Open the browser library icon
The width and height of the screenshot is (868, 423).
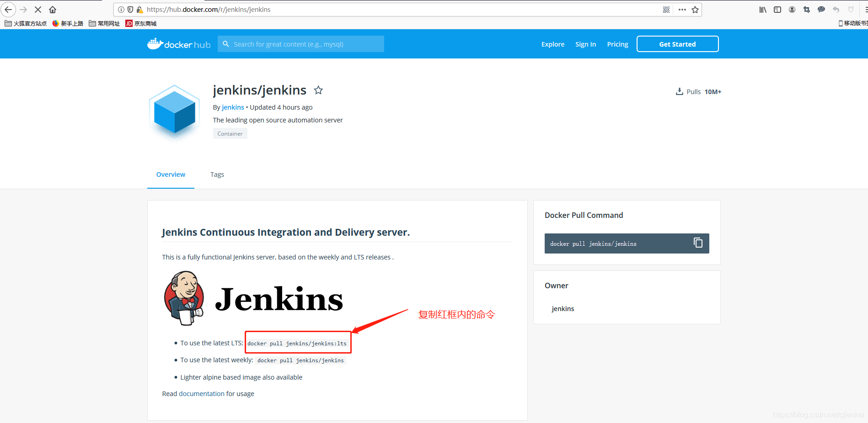pos(763,10)
